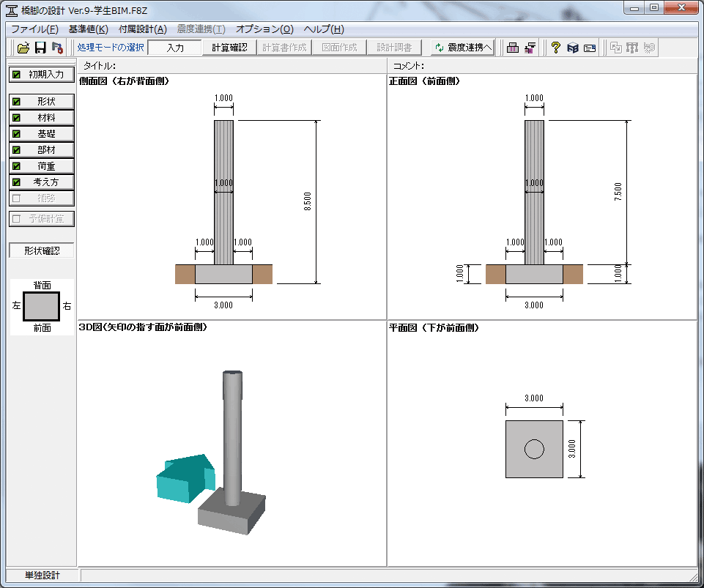Open file using the folder icon

[23, 48]
